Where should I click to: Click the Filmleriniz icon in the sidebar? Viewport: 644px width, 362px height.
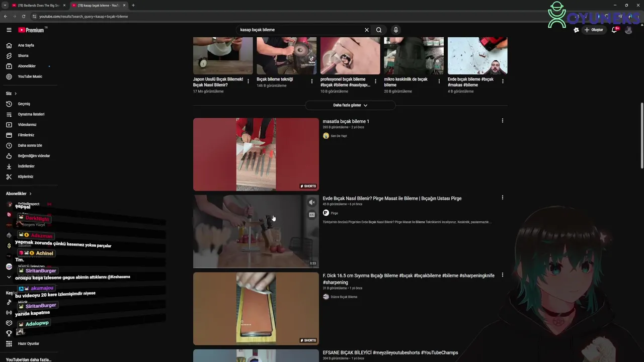tap(9, 135)
